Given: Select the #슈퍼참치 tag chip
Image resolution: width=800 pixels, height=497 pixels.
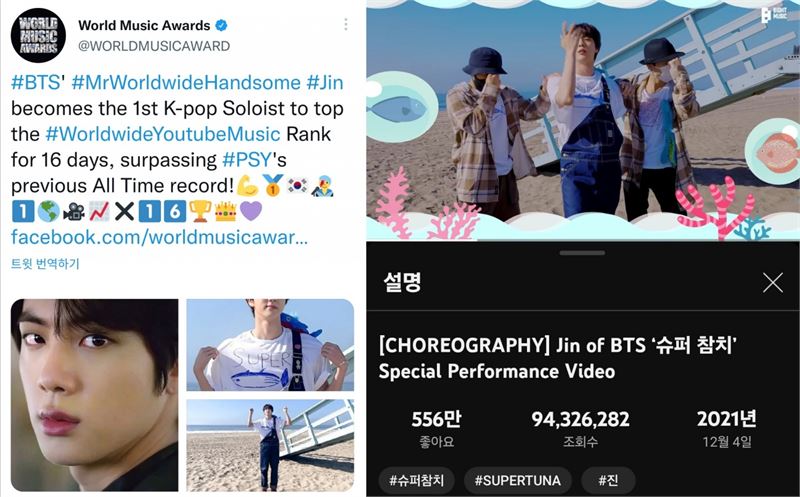Looking at the screenshot, I should 416,480.
